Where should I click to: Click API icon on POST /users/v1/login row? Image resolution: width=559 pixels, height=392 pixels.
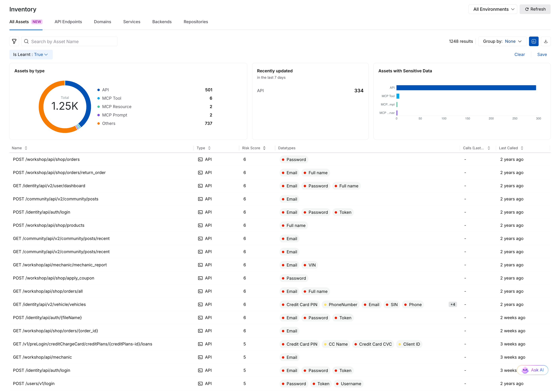pyautogui.click(x=200, y=383)
